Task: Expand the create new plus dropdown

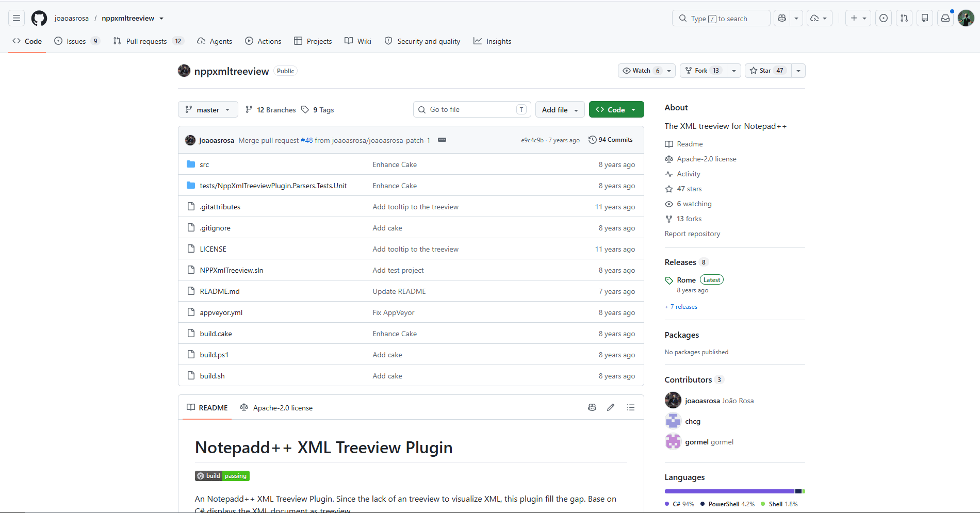Action: click(858, 18)
